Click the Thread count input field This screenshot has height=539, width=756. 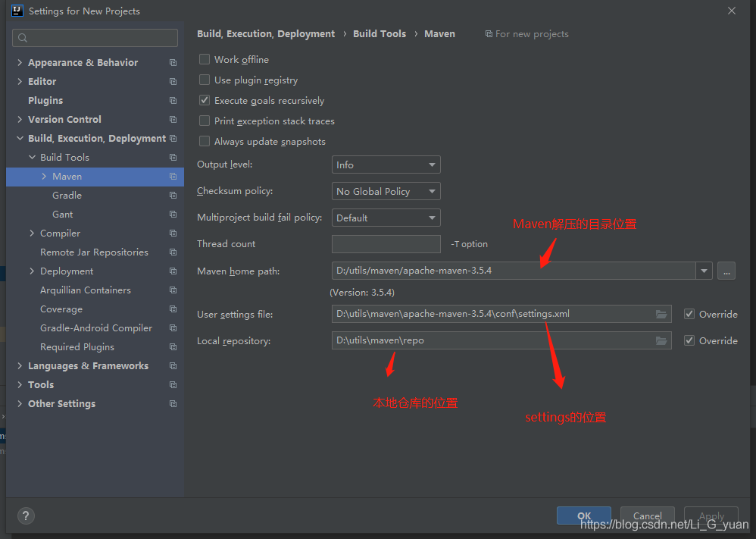386,244
